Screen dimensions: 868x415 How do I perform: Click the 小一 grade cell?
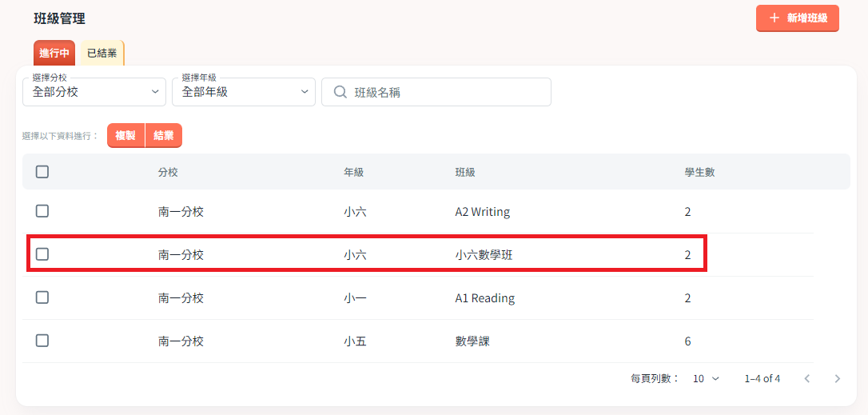356,298
